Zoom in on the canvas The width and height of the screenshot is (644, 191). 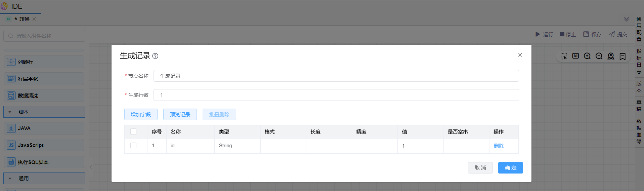tap(587, 56)
